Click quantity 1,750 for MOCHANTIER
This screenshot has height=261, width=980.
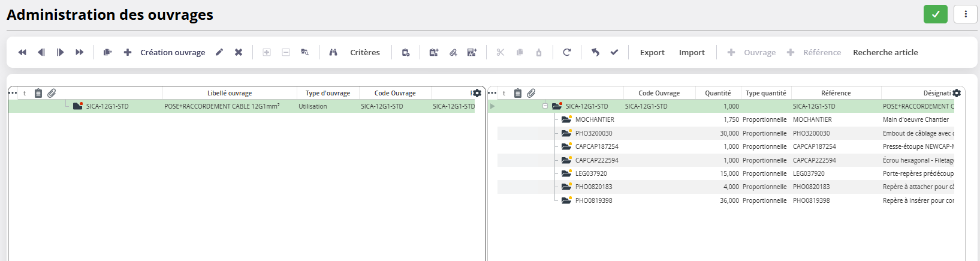coord(731,119)
